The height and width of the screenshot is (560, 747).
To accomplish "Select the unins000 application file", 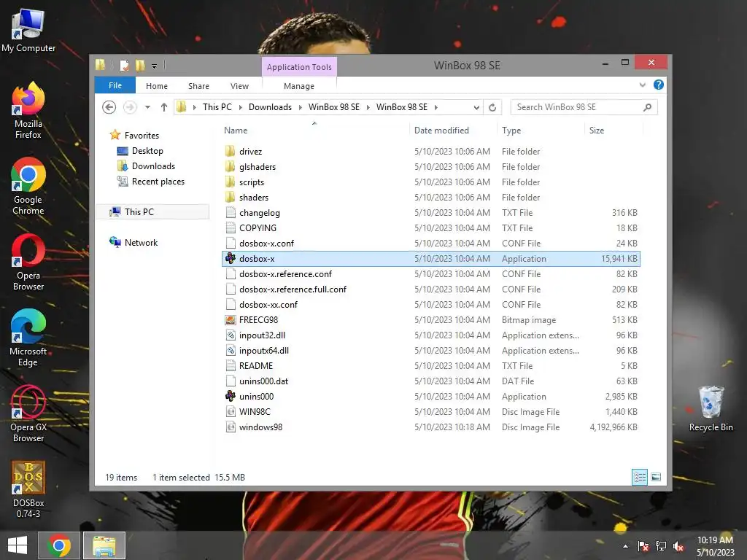I will [x=431, y=397].
